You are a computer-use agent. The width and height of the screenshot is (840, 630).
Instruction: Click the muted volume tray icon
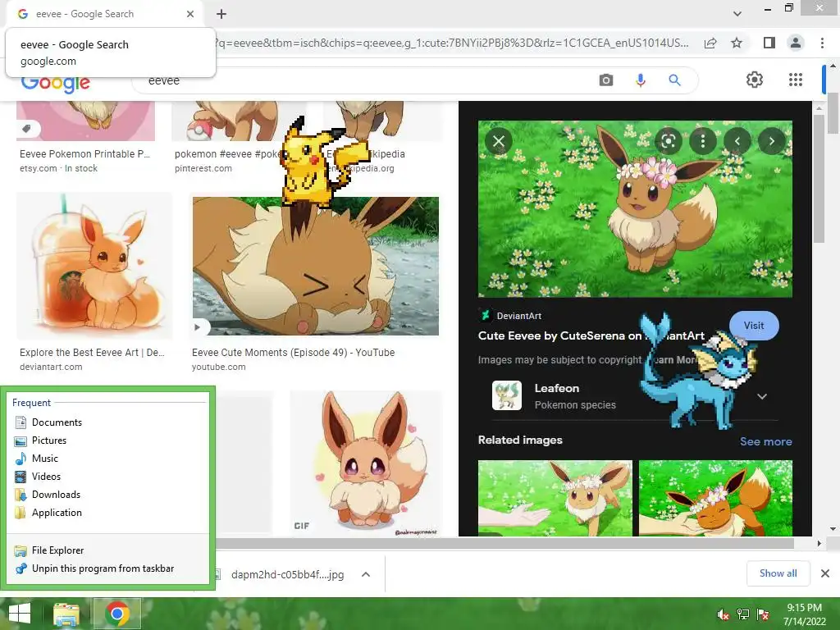(724, 614)
